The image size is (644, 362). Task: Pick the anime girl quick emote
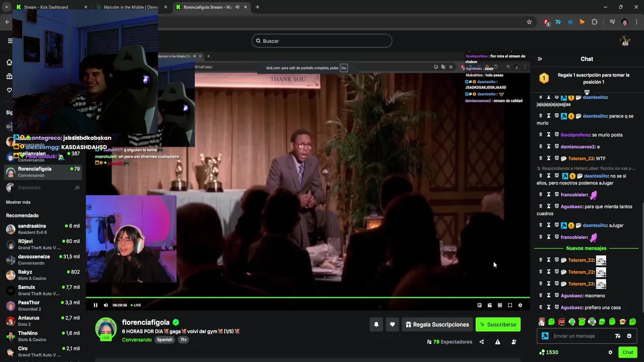[x=541, y=322]
